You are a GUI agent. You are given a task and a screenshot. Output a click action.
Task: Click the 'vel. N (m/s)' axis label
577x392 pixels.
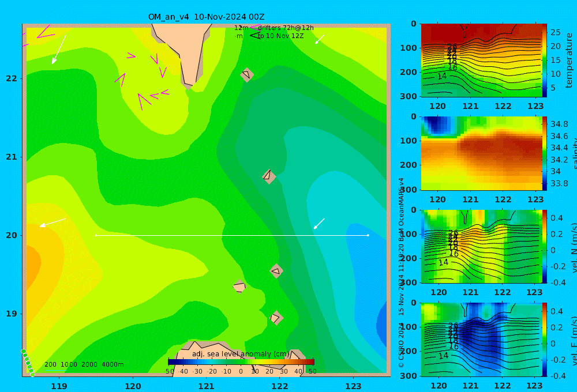coord(574,248)
